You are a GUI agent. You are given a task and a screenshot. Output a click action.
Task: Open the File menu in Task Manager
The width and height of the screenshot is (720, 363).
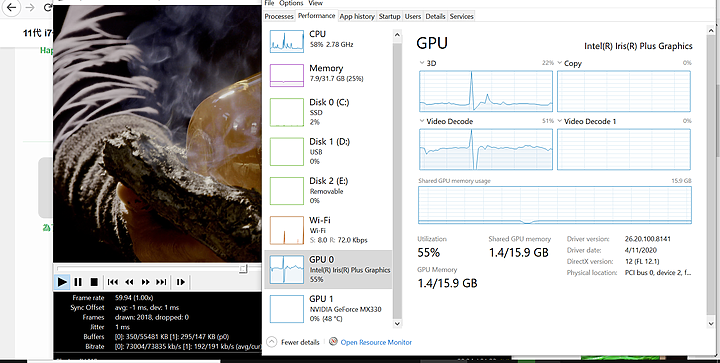click(x=269, y=3)
